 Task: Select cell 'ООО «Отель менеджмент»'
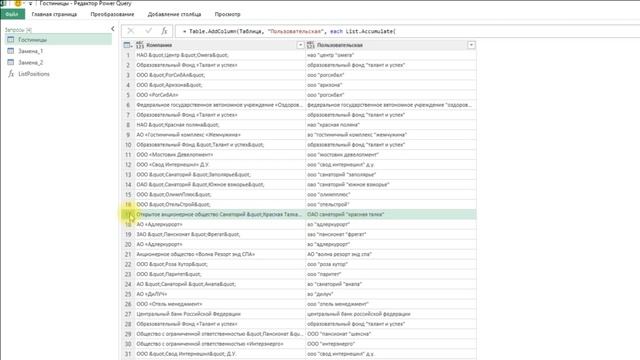click(220, 304)
